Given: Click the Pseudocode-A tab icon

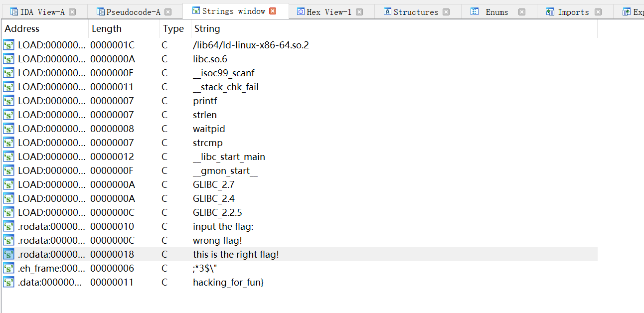Looking at the screenshot, I should tap(100, 12).
